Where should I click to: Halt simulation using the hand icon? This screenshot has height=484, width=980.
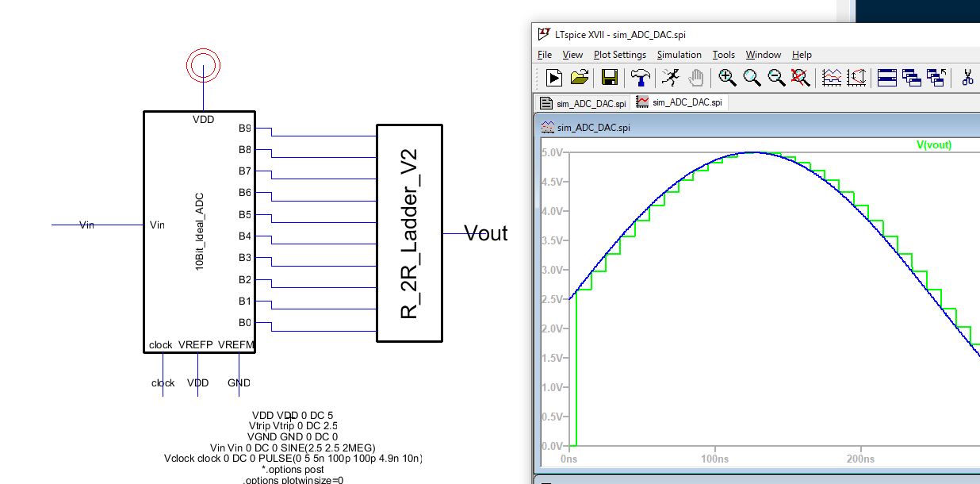695,77
